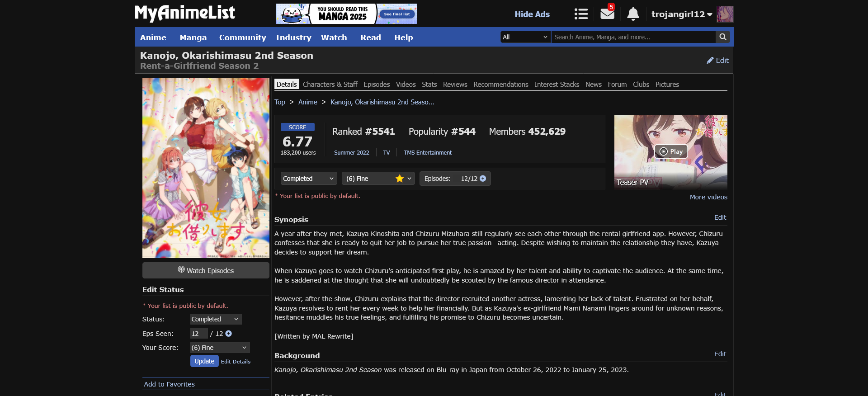Click plus icon next to Eps Seen
The width and height of the screenshot is (868, 396).
tap(228, 334)
